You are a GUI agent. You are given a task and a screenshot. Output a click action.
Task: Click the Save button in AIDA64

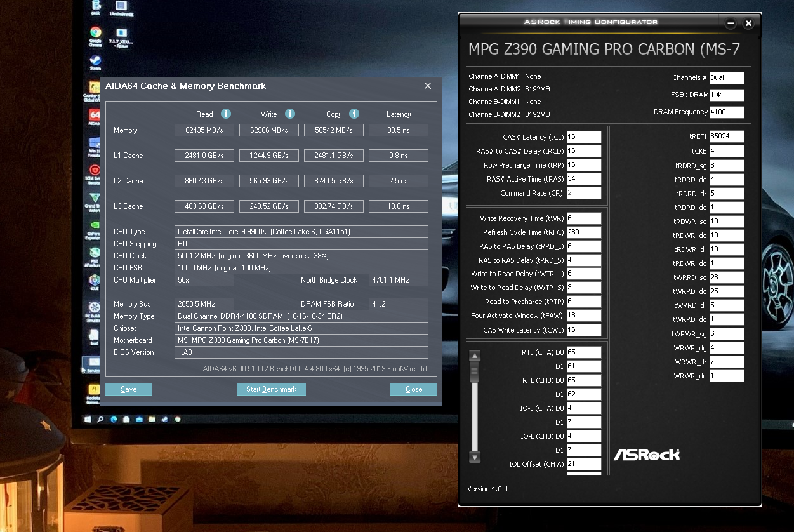129,389
